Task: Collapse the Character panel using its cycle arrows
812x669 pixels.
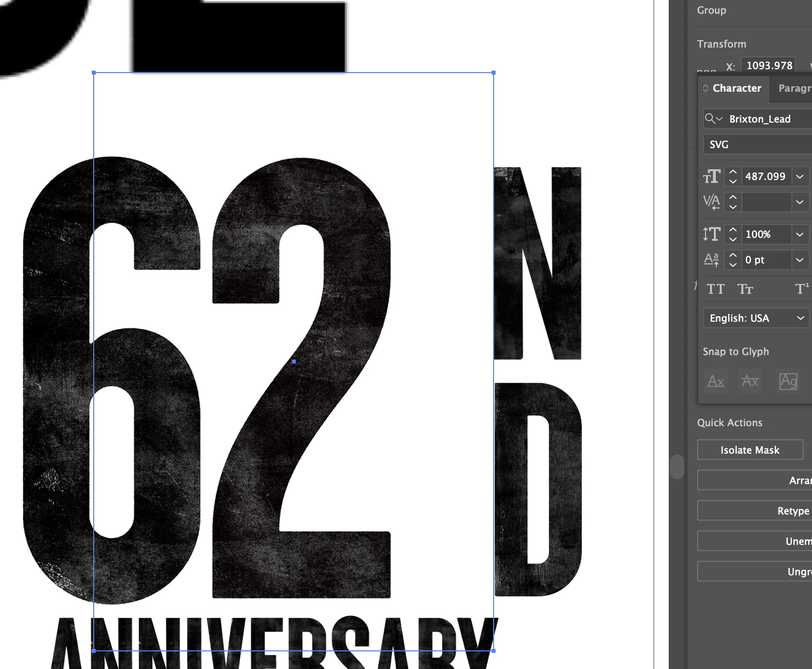Action: tap(706, 88)
